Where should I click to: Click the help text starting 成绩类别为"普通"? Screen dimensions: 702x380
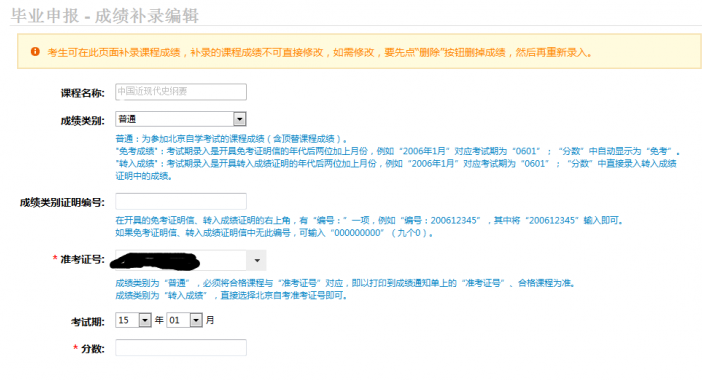(346, 283)
